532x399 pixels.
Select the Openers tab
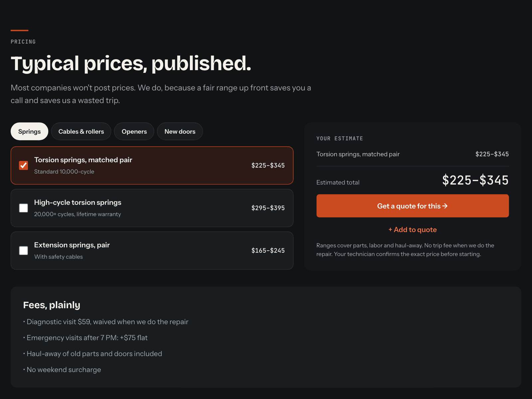click(x=134, y=131)
